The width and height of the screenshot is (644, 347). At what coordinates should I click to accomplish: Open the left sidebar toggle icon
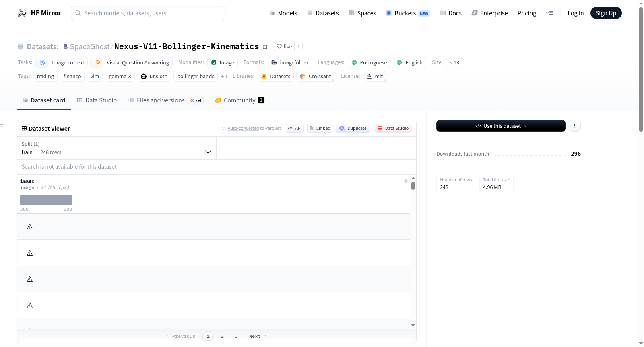point(2,125)
